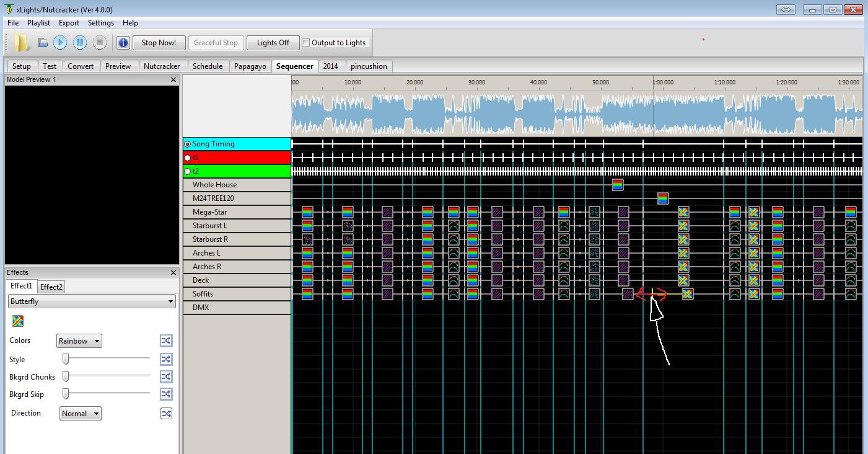The height and width of the screenshot is (454, 868).
Task: Select the Whole House model row label
Action: pyautogui.click(x=237, y=185)
